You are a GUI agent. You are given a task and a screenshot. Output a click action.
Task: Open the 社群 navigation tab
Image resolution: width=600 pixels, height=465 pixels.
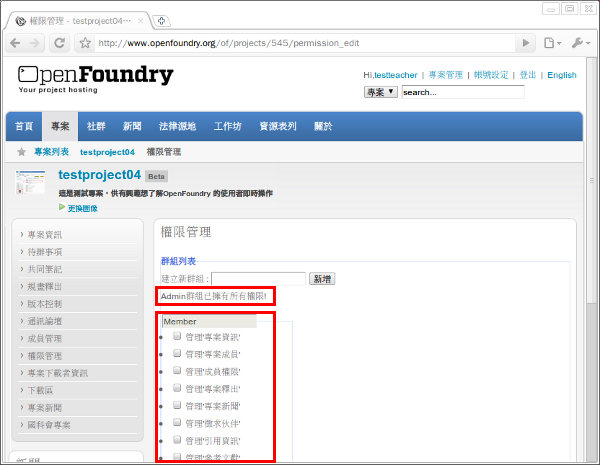click(96, 126)
